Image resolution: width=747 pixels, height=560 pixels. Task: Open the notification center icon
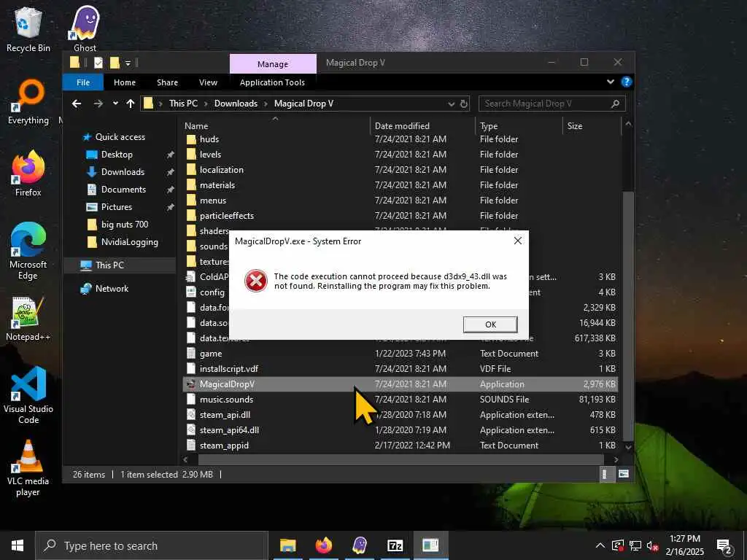tap(724, 545)
